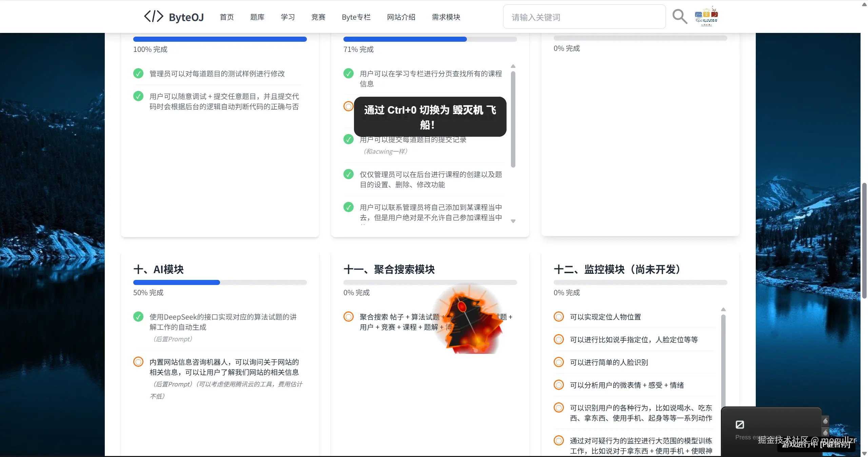
Task: Toggle circle for 内置网站信息咨询机器人 item
Action: click(x=138, y=362)
